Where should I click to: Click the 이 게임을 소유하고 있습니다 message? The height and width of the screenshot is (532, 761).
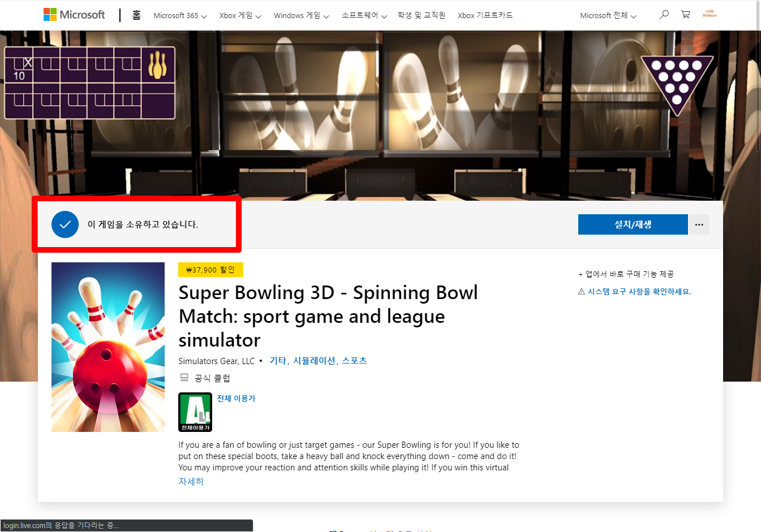[143, 224]
